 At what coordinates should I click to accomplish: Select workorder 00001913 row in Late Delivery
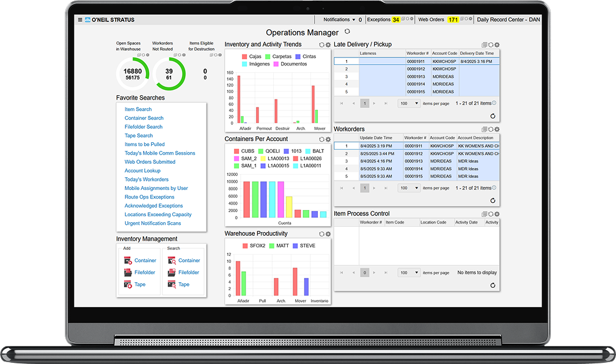[418, 77]
